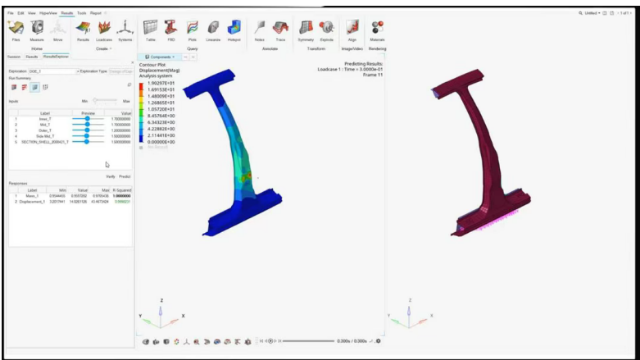Image resolution: width=640 pixels, height=360 pixels.
Task: Open the File menu
Action: tap(10, 13)
